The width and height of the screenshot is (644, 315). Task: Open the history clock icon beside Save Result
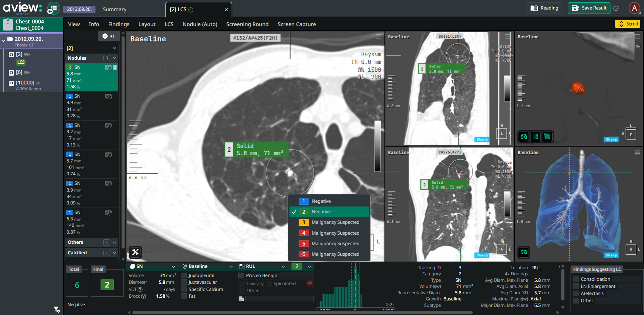(x=616, y=8)
